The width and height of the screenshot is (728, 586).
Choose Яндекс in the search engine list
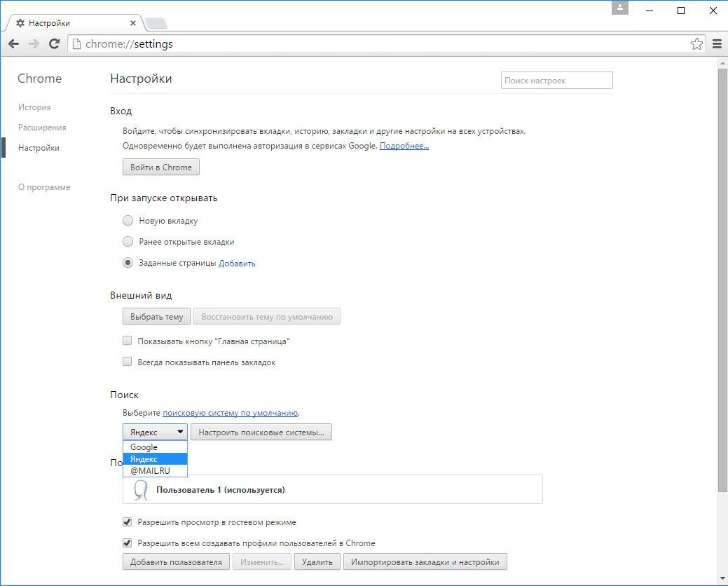155,458
